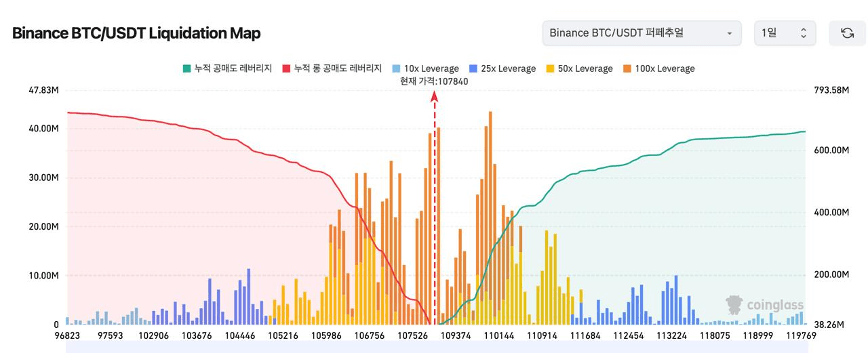The height and width of the screenshot is (353, 868).
Task: Click the light blue 10x legend swatch
Action: click(395, 68)
